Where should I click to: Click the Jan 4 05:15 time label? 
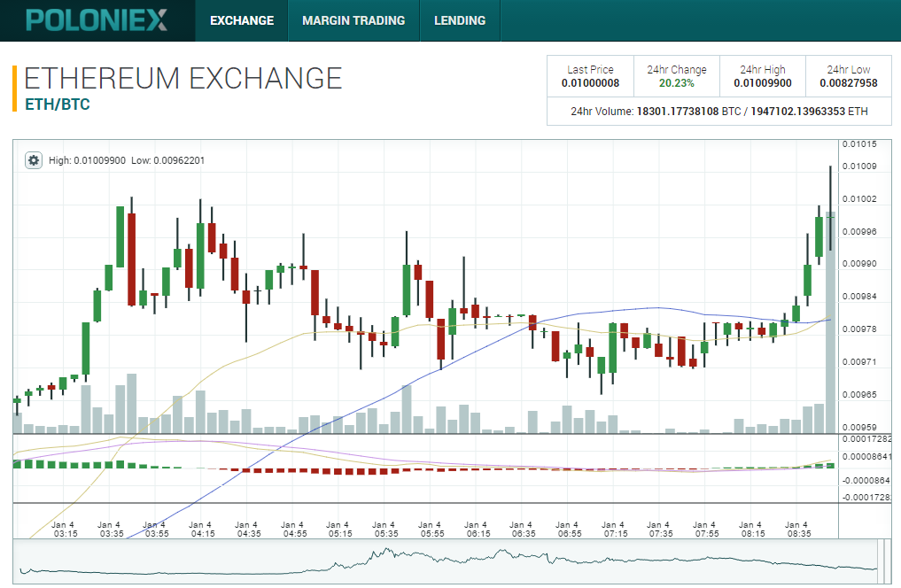pos(340,529)
